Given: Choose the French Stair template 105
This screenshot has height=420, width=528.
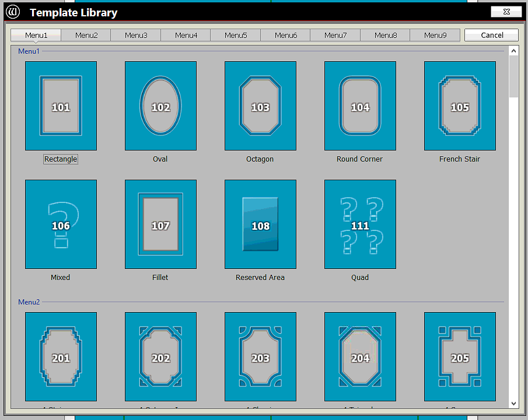Looking at the screenshot, I should click(x=460, y=106).
